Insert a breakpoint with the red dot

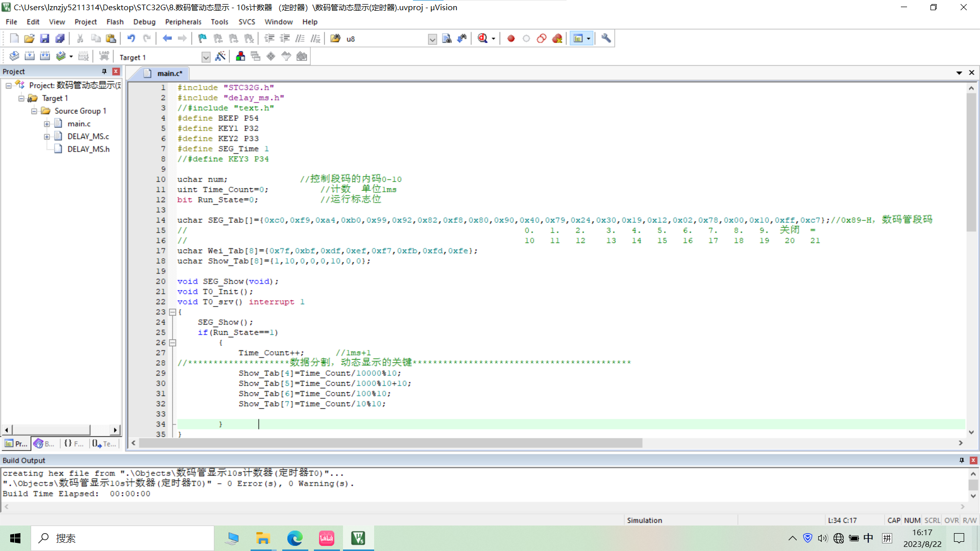click(x=511, y=38)
